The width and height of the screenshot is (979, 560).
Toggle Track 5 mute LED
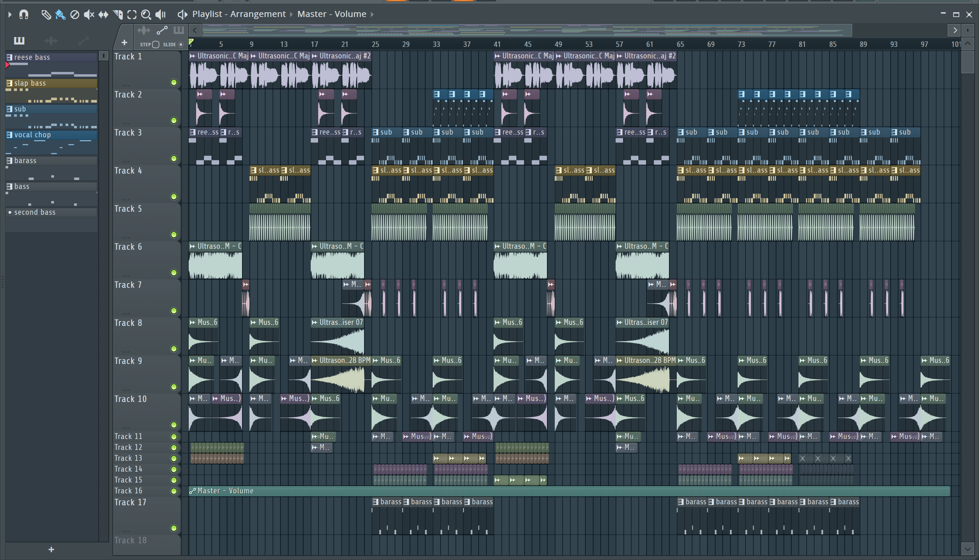[174, 234]
